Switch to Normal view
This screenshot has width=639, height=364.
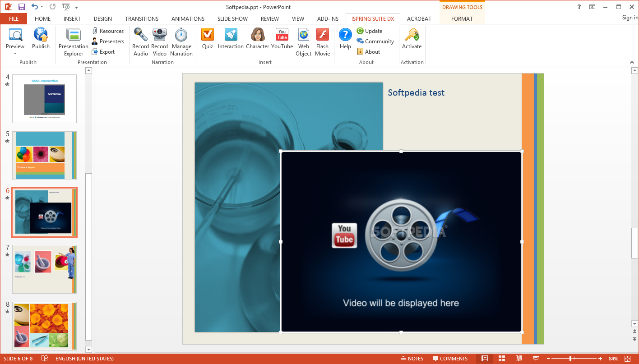tap(485, 359)
